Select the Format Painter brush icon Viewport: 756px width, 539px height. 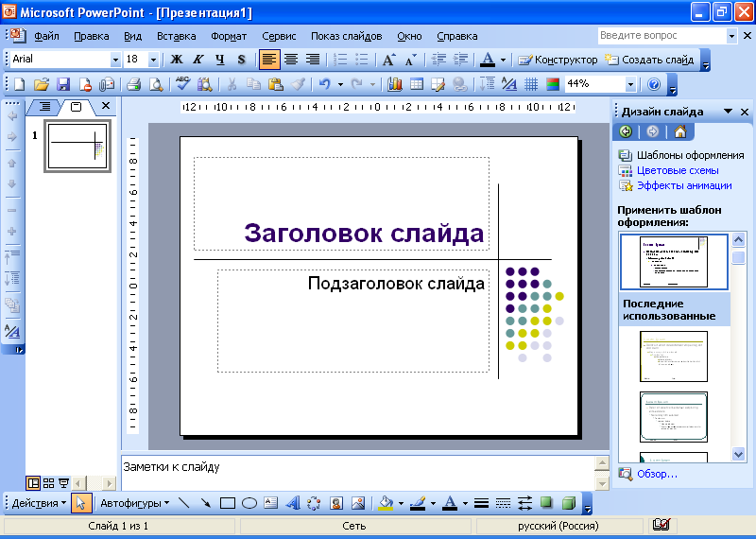click(x=298, y=85)
